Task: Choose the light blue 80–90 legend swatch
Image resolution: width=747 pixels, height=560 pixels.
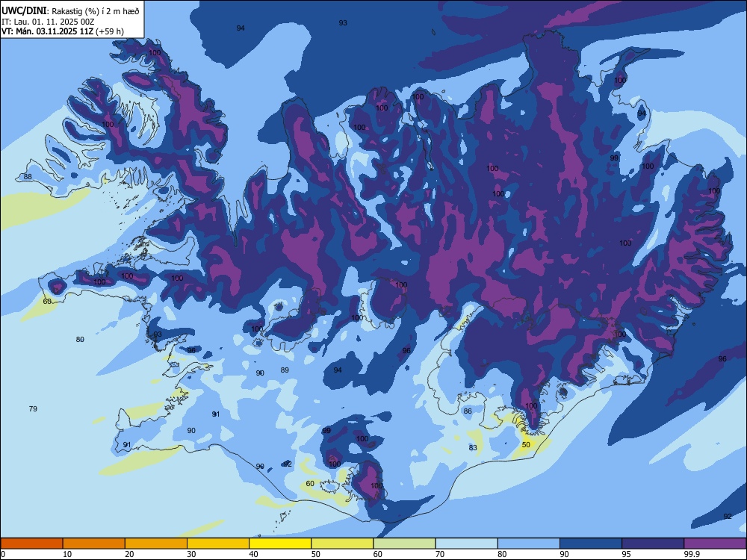Action: tap(529, 544)
